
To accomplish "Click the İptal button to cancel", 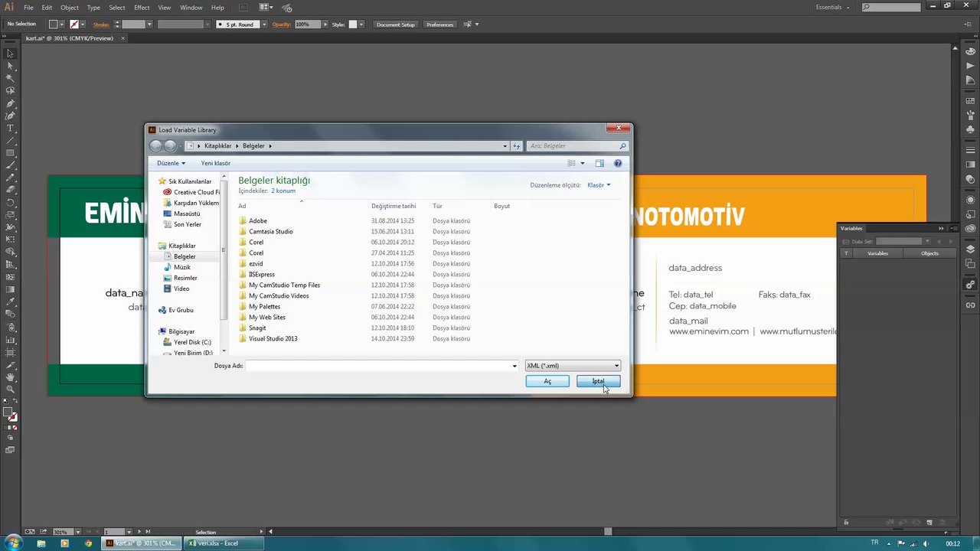I will [x=598, y=381].
